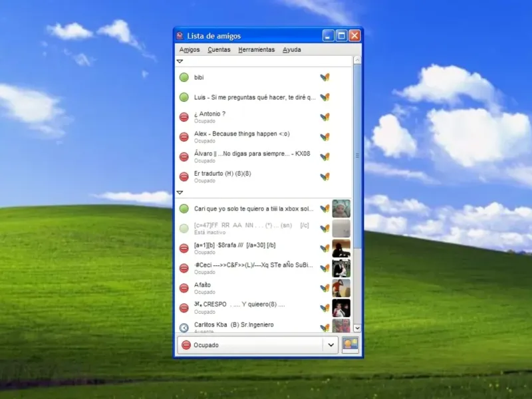Select the contact name "Er tradurto (H) (8)(8)"
The height and width of the screenshot is (399, 532).
point(223,174)
